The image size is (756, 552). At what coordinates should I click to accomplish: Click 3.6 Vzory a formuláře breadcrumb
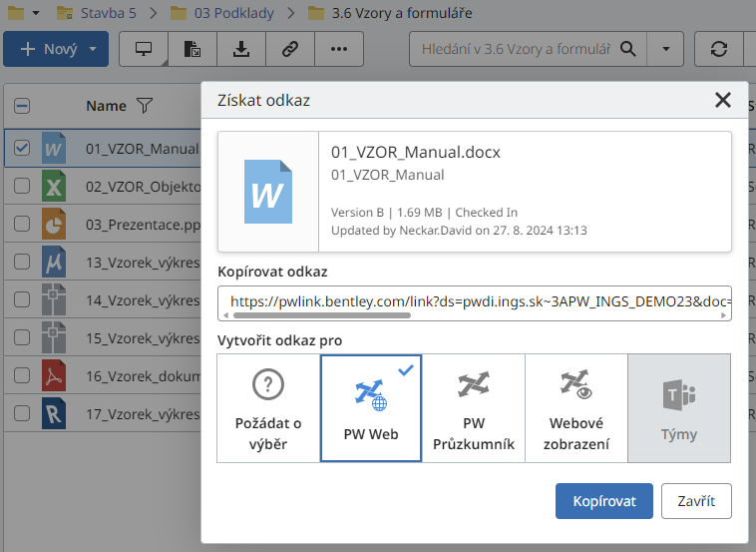(x=402, y=13)
